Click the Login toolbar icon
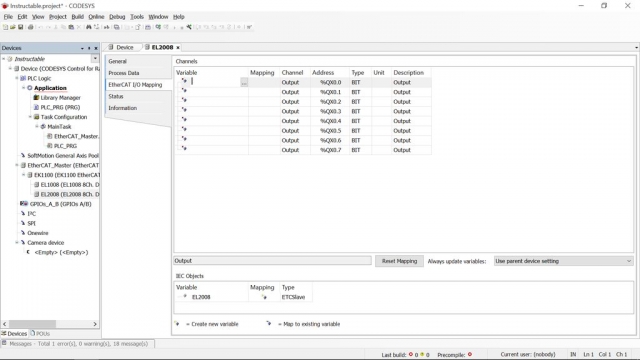The image size is (640, 360). click(x=158, y=27)
